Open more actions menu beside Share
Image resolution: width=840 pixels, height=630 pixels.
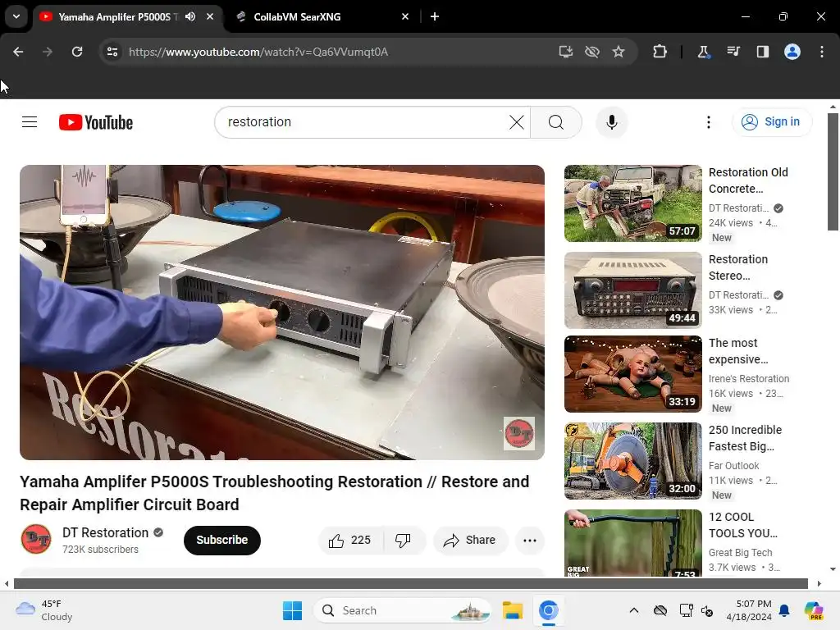(x=530, y=540)
